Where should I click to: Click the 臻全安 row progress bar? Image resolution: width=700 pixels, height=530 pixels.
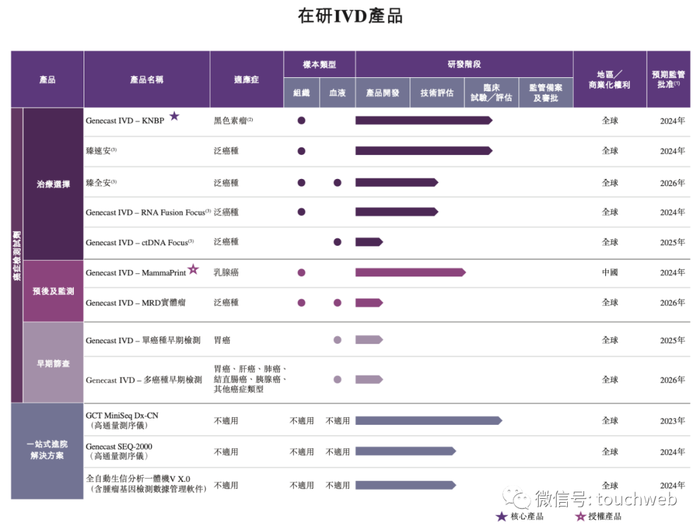[x=396, y=182]
